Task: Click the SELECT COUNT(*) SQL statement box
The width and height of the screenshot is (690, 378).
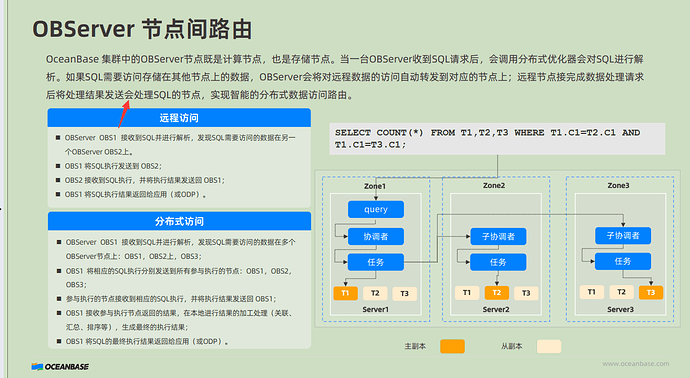Action: pyautogui.click(x=497, y=139)
